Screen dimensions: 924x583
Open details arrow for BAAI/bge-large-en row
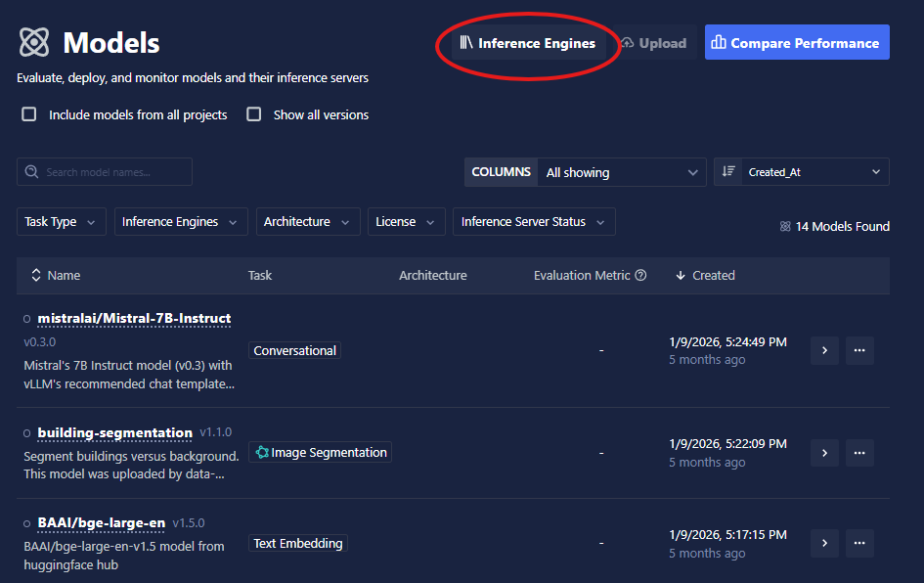(824, 543)
